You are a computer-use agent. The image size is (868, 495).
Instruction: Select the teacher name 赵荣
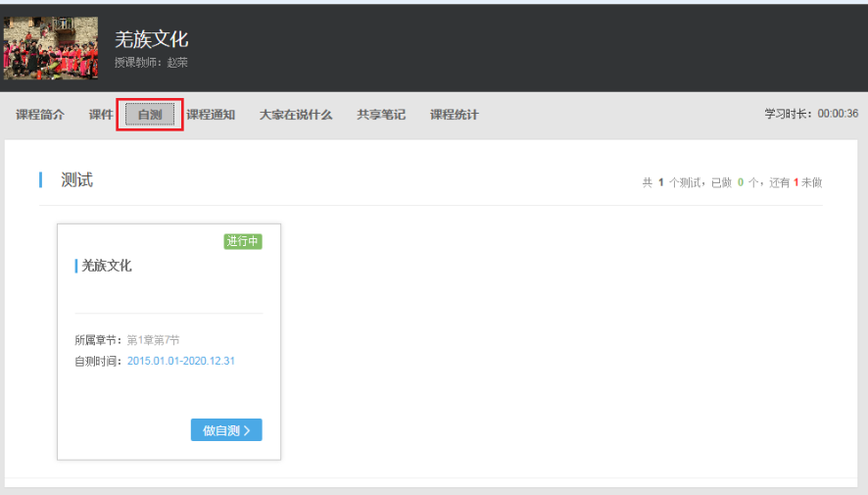pos(176,63)
